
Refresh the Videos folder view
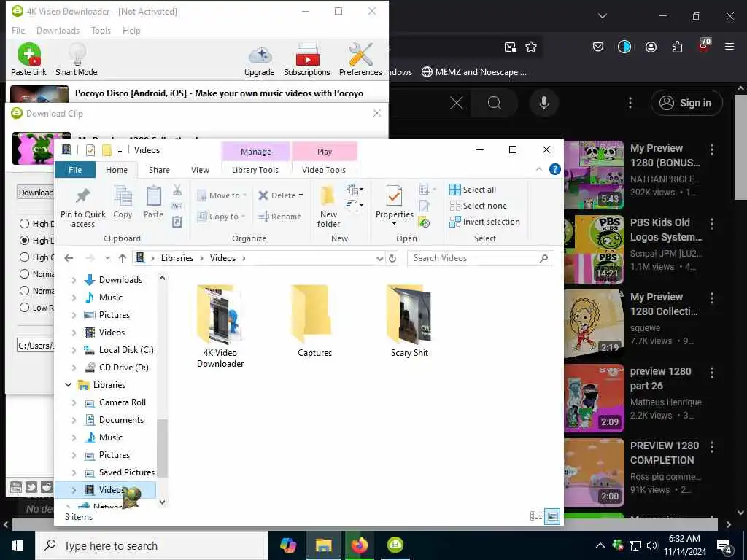[392, 258]
